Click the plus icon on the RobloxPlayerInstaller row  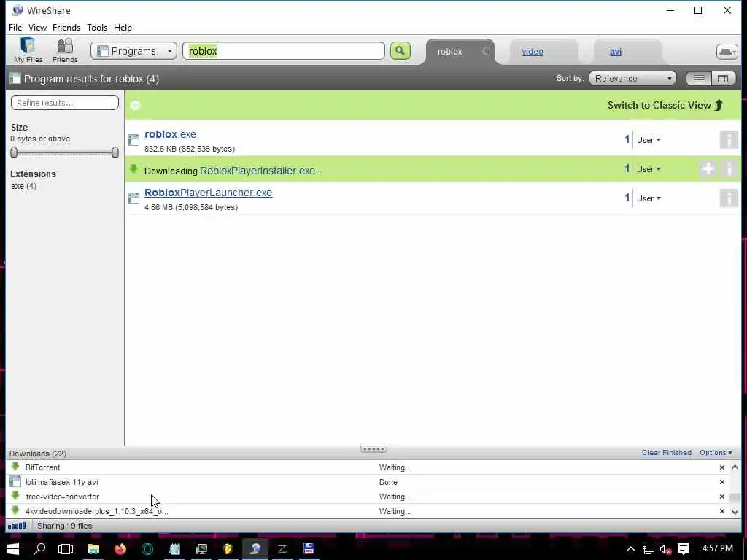(x=708, y=168)
